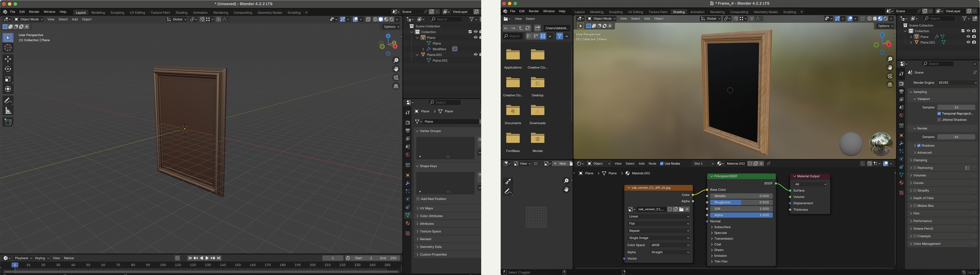Click the Add Cube tool icon
Image resolution: width=980 pixels, height=275 pixels.
8,122
